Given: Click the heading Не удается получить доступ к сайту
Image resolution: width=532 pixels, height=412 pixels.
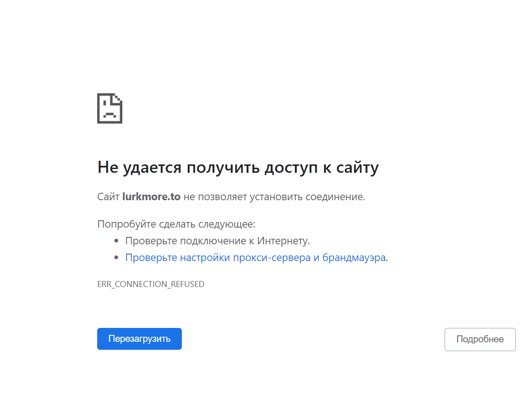Looking at the screenshot, I should (x=238, y=167).
